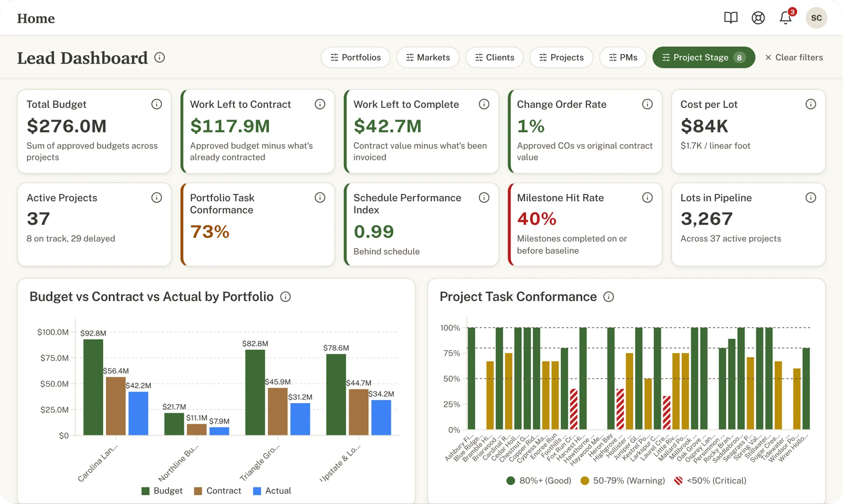This screenshot has height=504, width=843.
Task: Click the $45.9M Triangle contract bar
Action: [x=278, y=411]
